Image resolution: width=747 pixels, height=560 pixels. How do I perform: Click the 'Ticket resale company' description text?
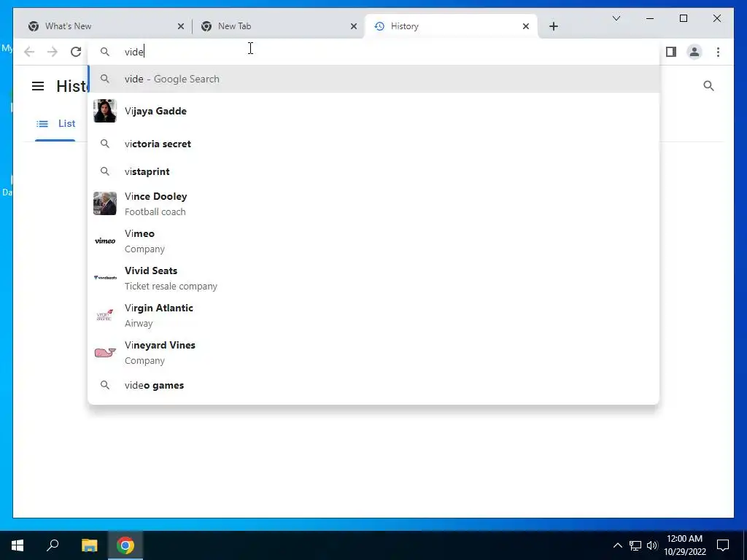171,286
